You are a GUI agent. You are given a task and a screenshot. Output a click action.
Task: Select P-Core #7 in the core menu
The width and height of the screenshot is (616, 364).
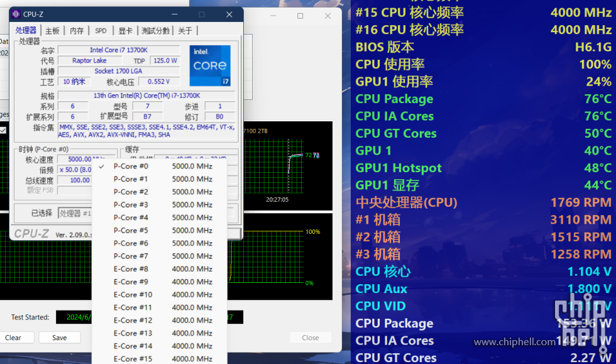160,256
